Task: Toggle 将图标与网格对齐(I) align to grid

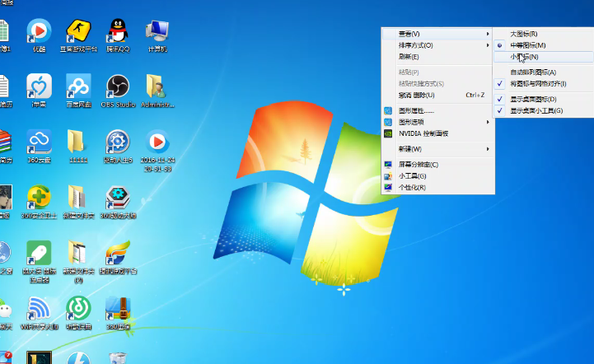Action: click(x=544, y=84)
